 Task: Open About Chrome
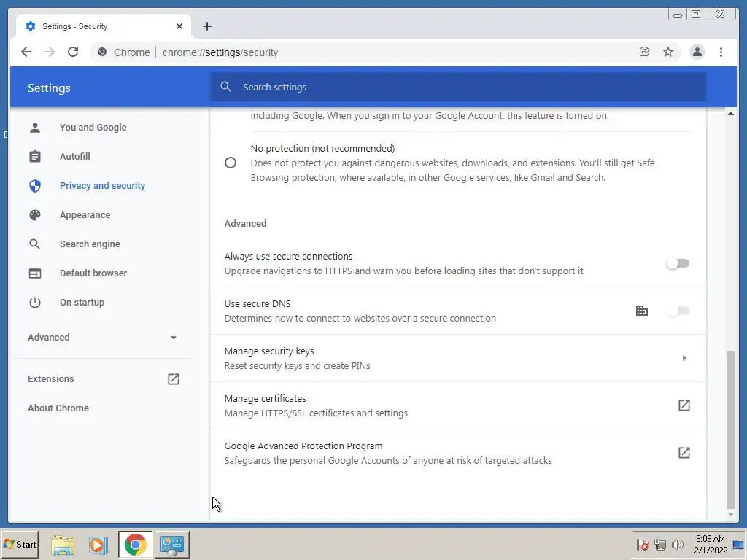[58, 408]
